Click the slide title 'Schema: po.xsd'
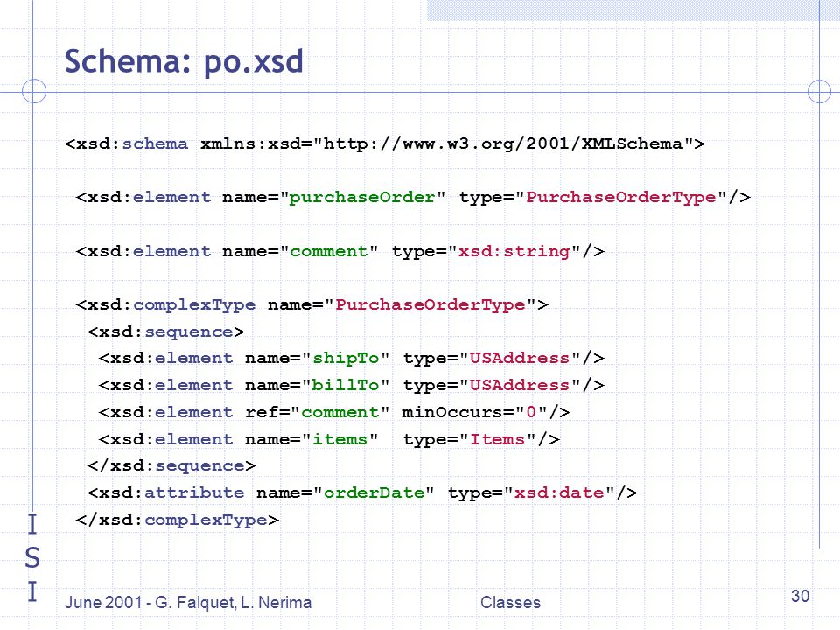840x630 pixels. (x=184, y=61)
